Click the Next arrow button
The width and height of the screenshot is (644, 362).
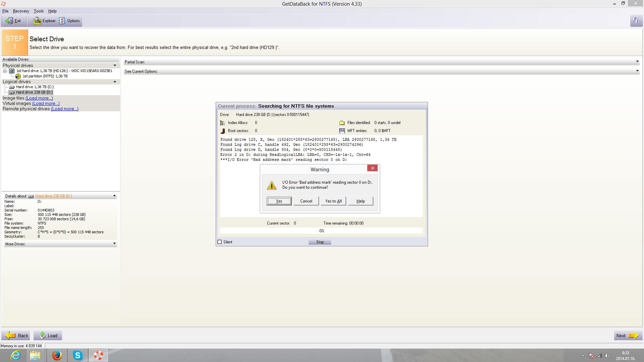pyautogui.click(x=628, y=336)
